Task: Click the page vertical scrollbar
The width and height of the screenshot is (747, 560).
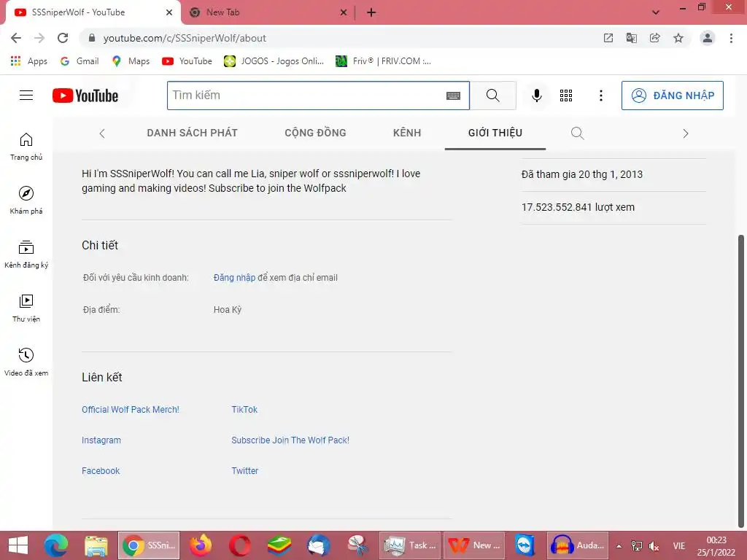Action: pyautogui.click(x=741, y=381)
